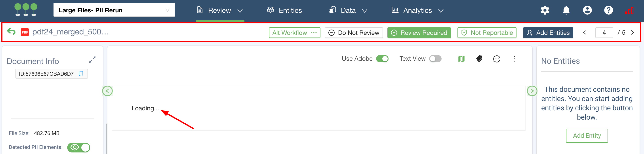Open the Alt Workflow options dropdown

coord(294,33)
